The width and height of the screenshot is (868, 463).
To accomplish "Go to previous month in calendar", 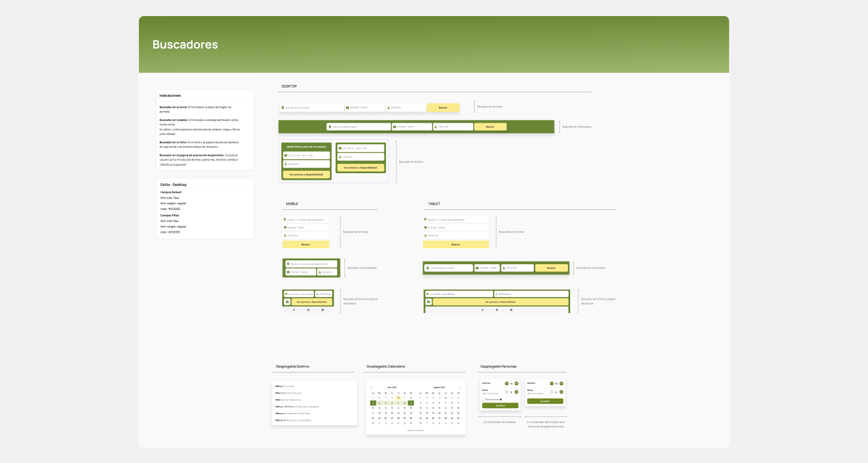I will point(372,387).
